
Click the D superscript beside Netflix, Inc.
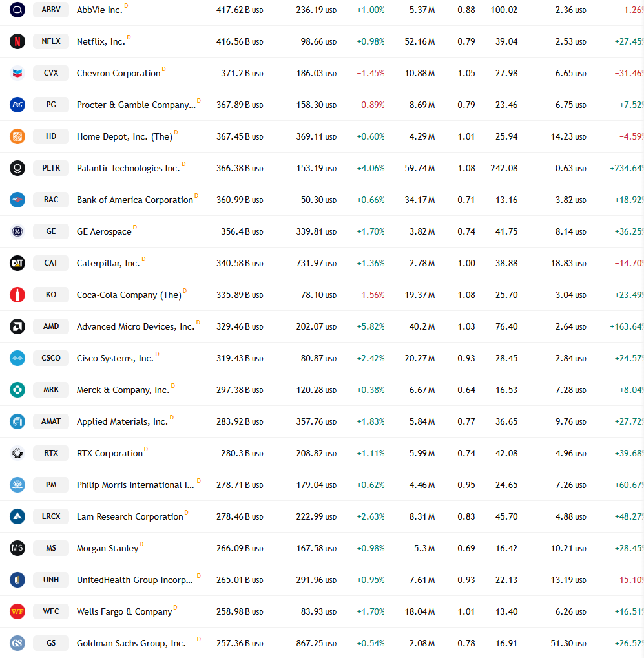click(x=129, y=37)
